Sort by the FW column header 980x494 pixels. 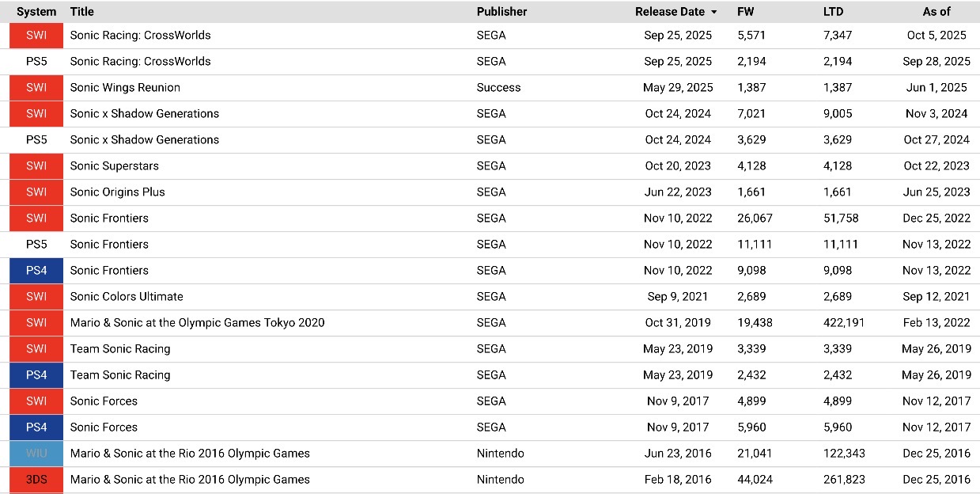745,12
